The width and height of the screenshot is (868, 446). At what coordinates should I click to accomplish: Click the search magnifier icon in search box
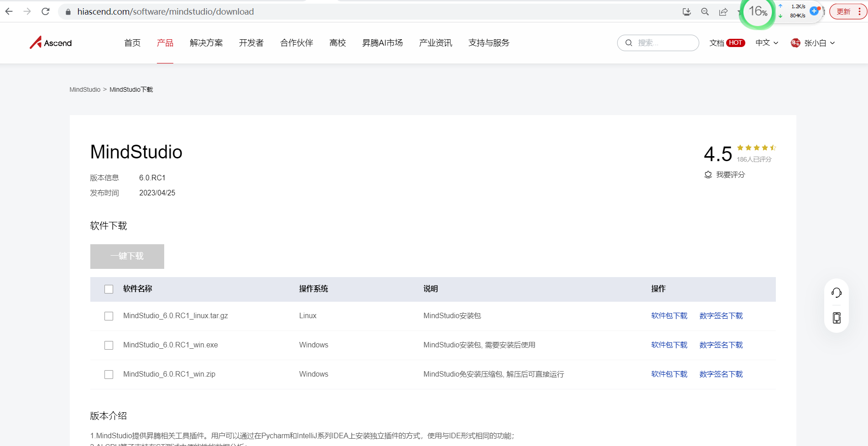point(629,43)
